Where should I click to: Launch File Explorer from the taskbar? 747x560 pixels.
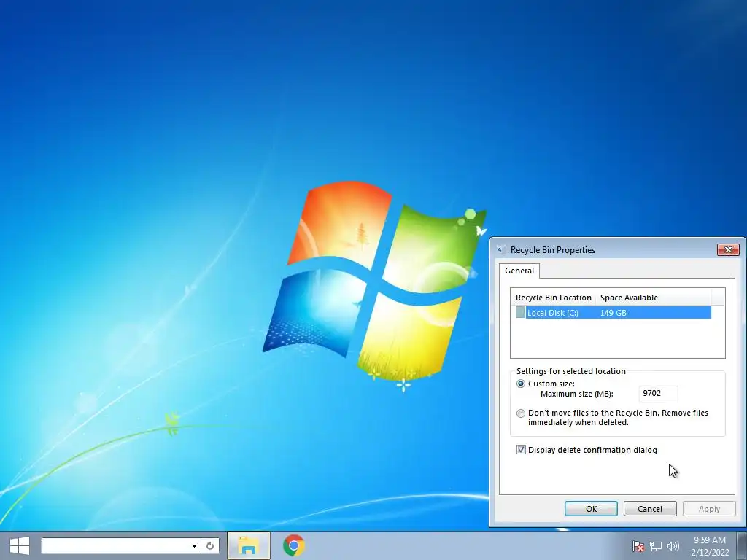click(x=248, y=545)
